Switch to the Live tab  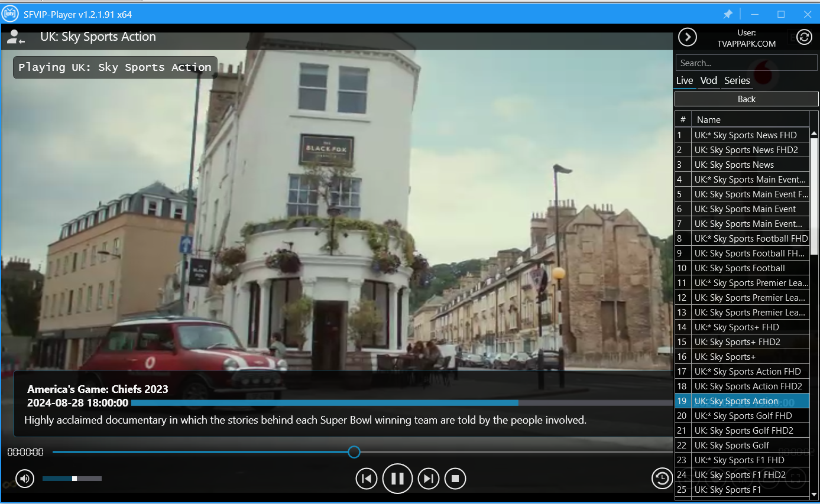tap(685, 81)
